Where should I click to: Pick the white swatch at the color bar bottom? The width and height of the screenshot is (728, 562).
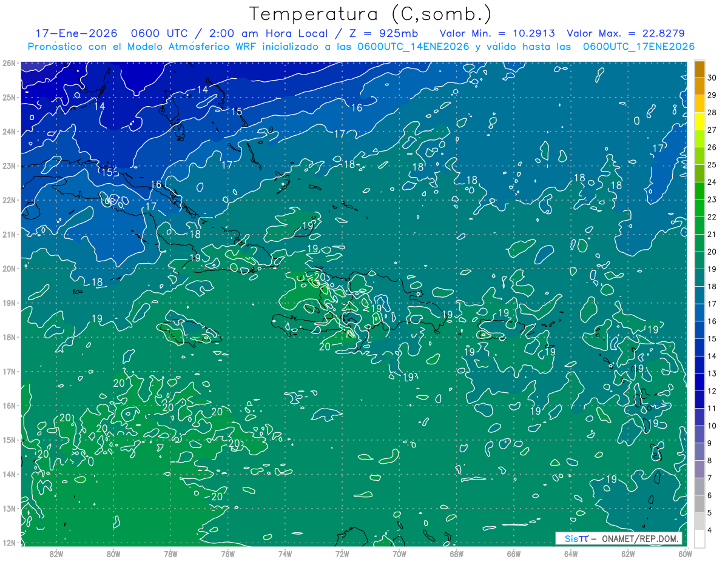click(x=699, y=539)
